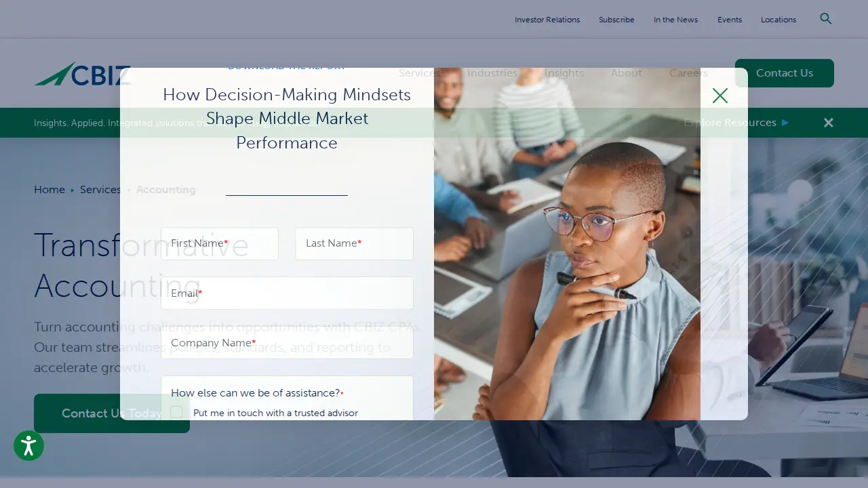The image size is (868, 488).
Task: Open Investor Relations link
Action: pos(547,20)
